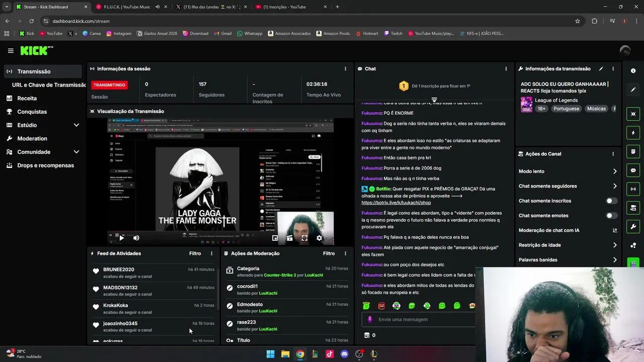Open Moderação de chat com IA link
Viewport: 644px width, 362px height.
pos(568,230)
